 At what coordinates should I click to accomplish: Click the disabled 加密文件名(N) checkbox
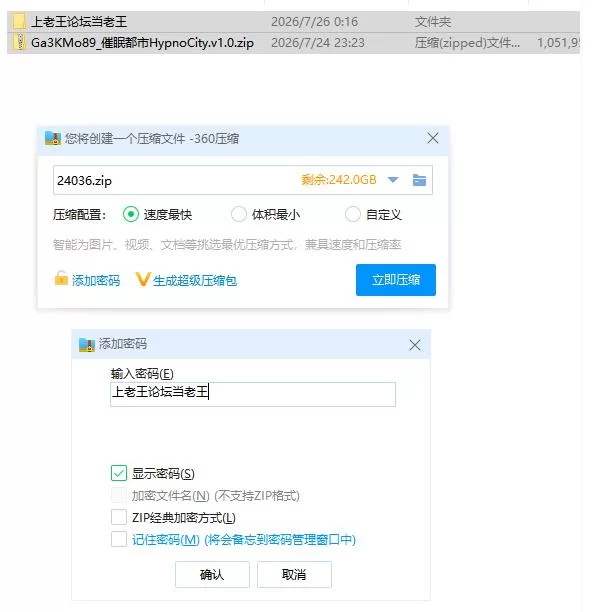(119, 495)
